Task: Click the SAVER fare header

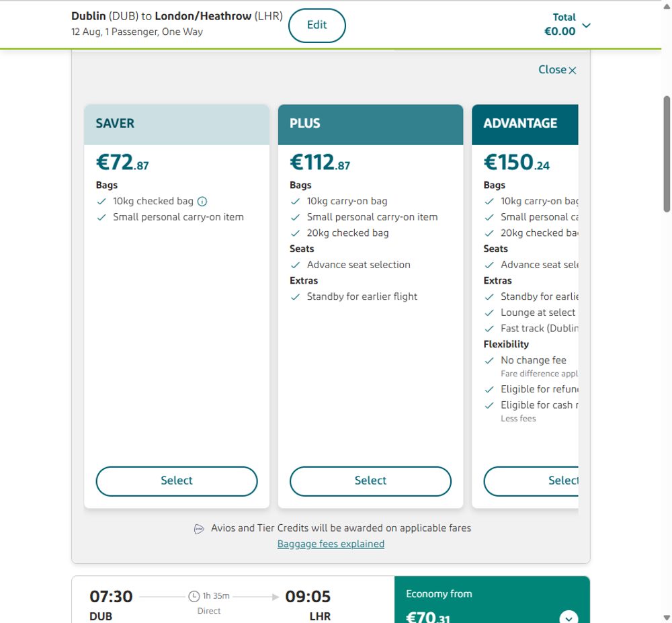Action: [x=177, y=124]
